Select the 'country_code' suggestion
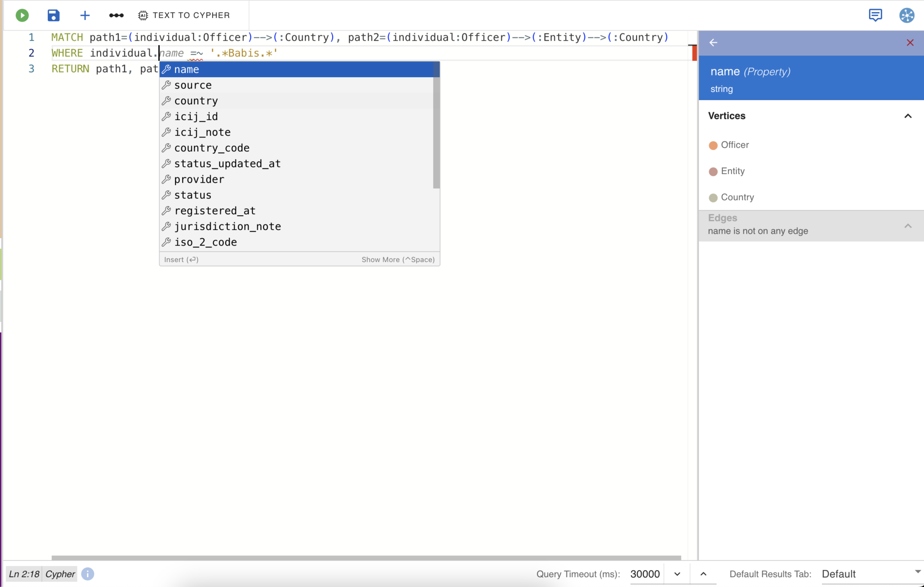This screenshot has width=924, height=587. tap(296, 148)
